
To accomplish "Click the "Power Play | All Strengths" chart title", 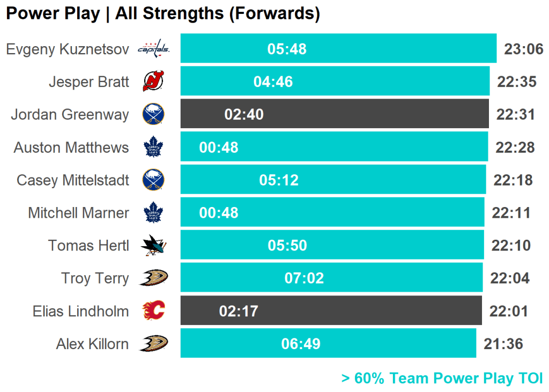I will coord(163,13).
